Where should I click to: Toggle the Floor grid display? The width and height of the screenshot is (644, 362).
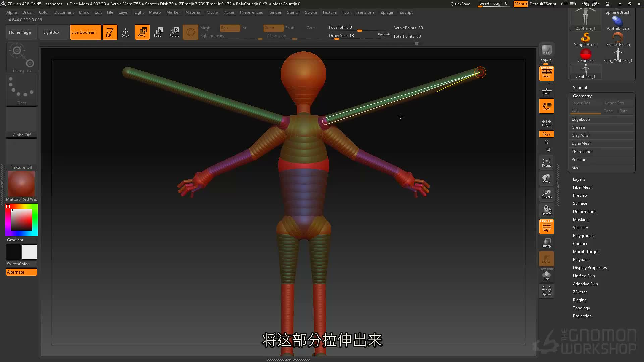point(546,90)
